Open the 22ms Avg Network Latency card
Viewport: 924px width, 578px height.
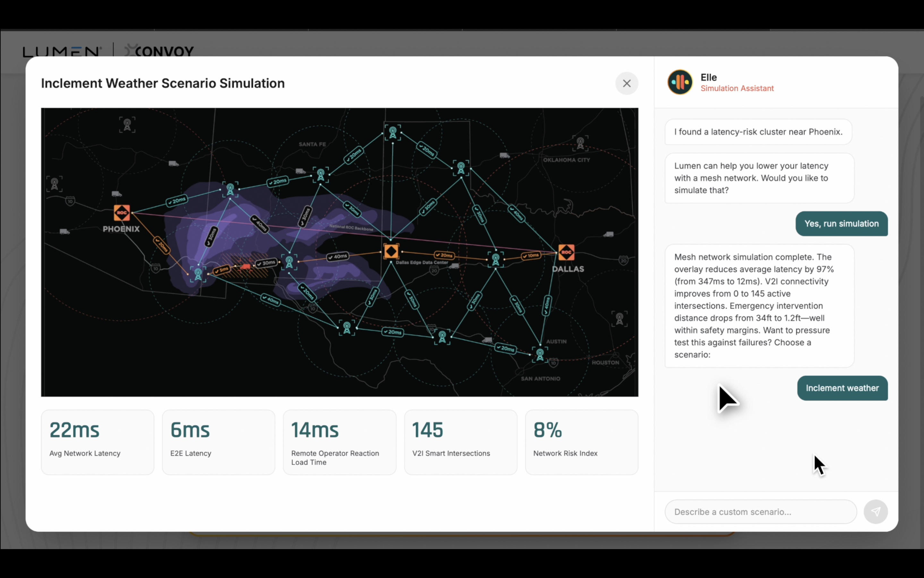click(x=97, y=442)
